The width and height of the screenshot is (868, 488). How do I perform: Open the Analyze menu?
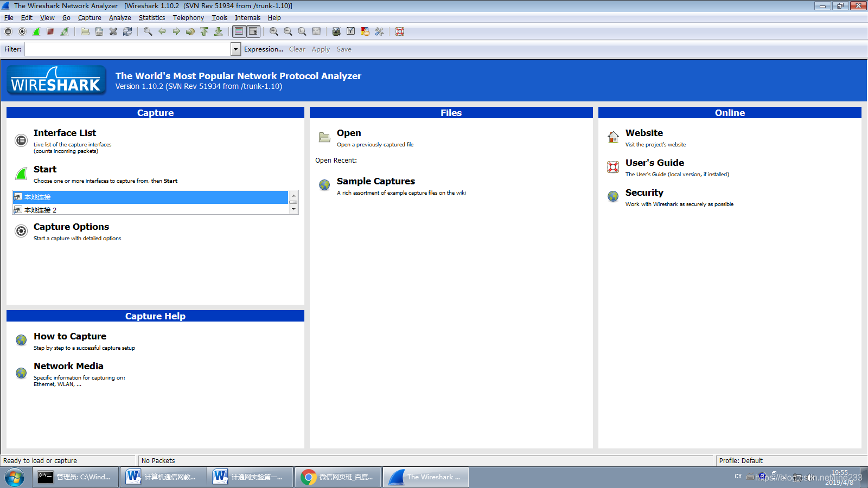(x=120, y=18)
